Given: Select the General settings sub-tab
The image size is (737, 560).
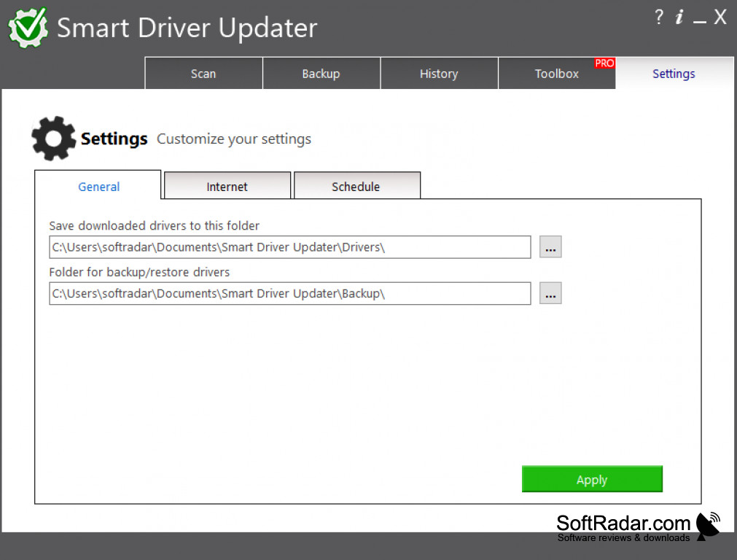Looking at the screenshot, I should [98, 186].
